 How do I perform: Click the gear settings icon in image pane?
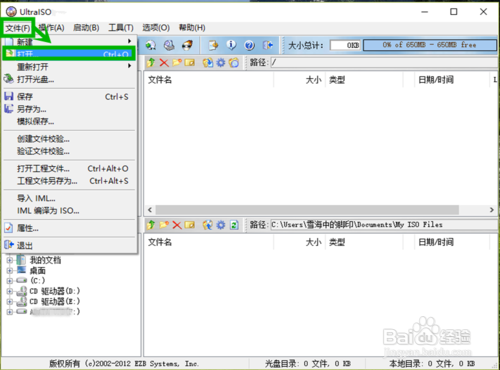[x=221, y=62]
